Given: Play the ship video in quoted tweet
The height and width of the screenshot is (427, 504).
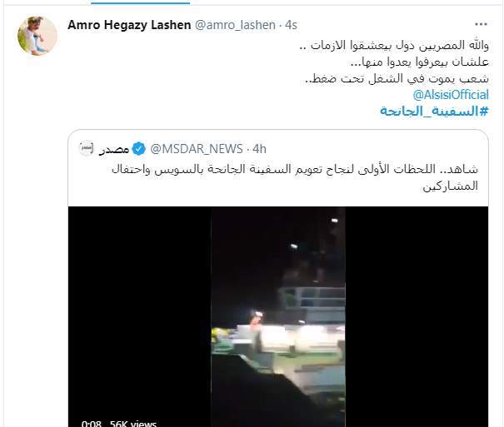Looking at the screenshot, I should point(278,316).
